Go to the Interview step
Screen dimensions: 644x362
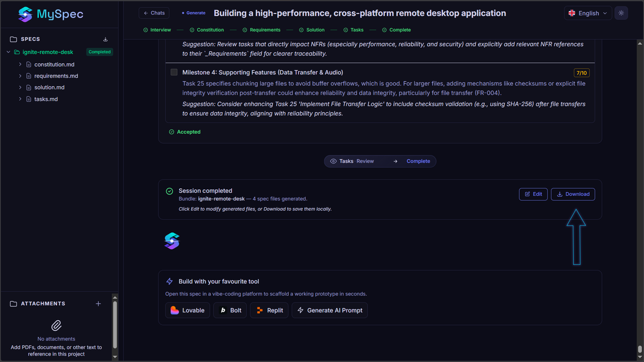tap(157, 30)
